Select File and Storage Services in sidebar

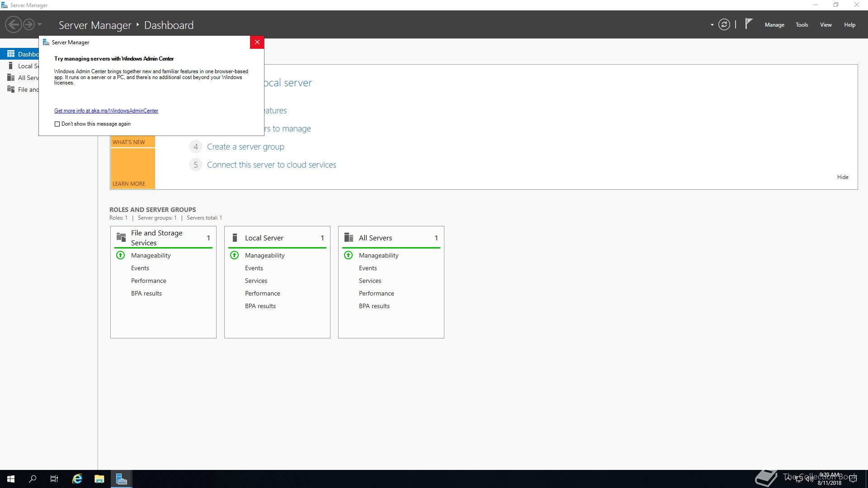point(19,89)
